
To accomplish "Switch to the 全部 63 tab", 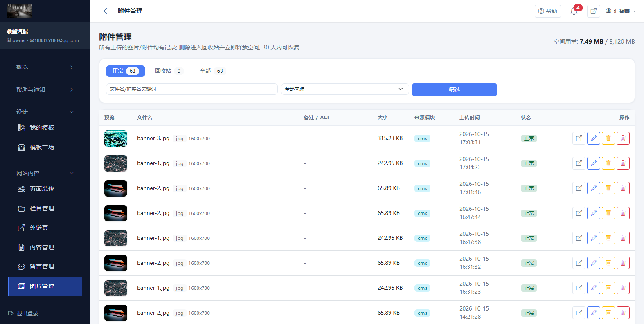I will pyautogui.click(x=212, y=71).
